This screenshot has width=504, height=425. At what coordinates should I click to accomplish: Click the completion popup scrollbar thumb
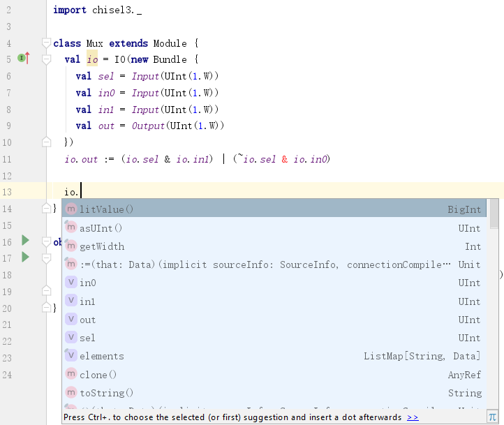494,214
